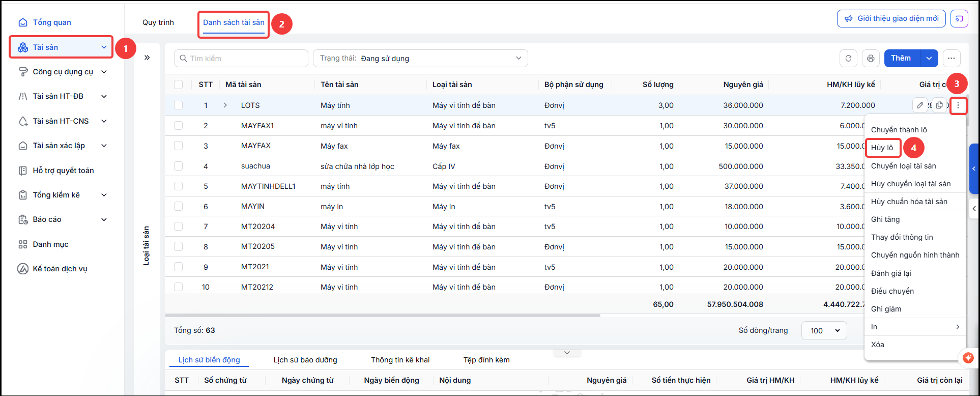This screenshot has height=396, width=980.
Task: Open the In submenu arrow
Action: [x=958, y=327]
